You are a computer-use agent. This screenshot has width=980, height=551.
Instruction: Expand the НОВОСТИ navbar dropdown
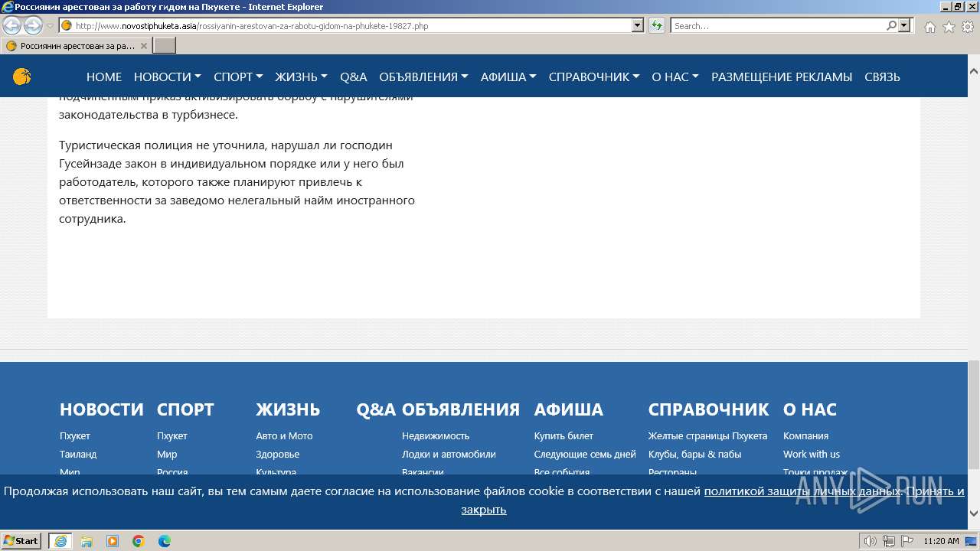167,77
